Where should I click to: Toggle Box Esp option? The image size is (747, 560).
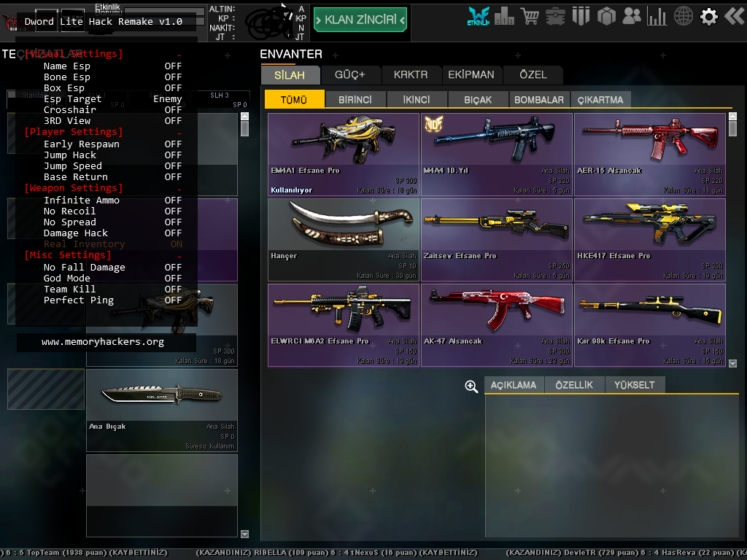tap(112, 88)
